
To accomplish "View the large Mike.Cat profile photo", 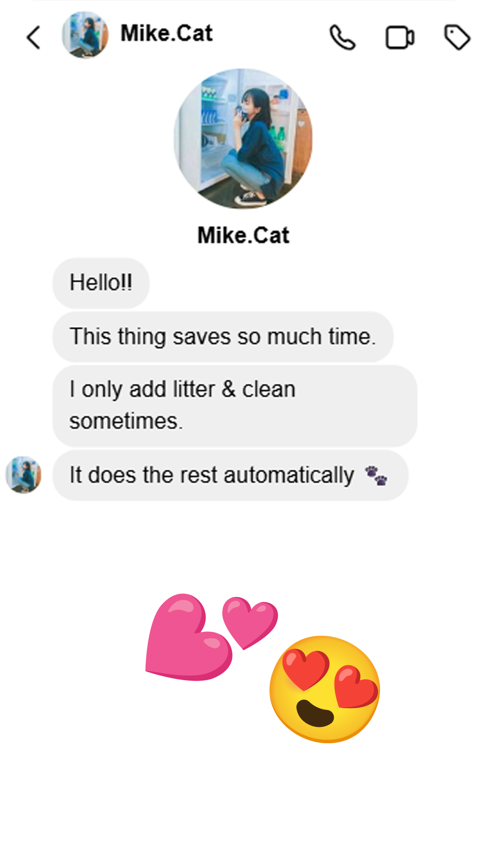I will pyautogui.click(x=243, y=139).
